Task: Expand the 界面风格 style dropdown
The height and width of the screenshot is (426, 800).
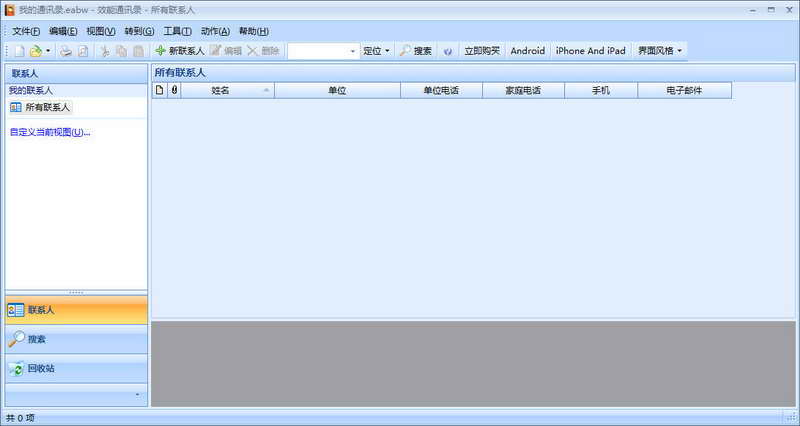Action: [660, 51]
